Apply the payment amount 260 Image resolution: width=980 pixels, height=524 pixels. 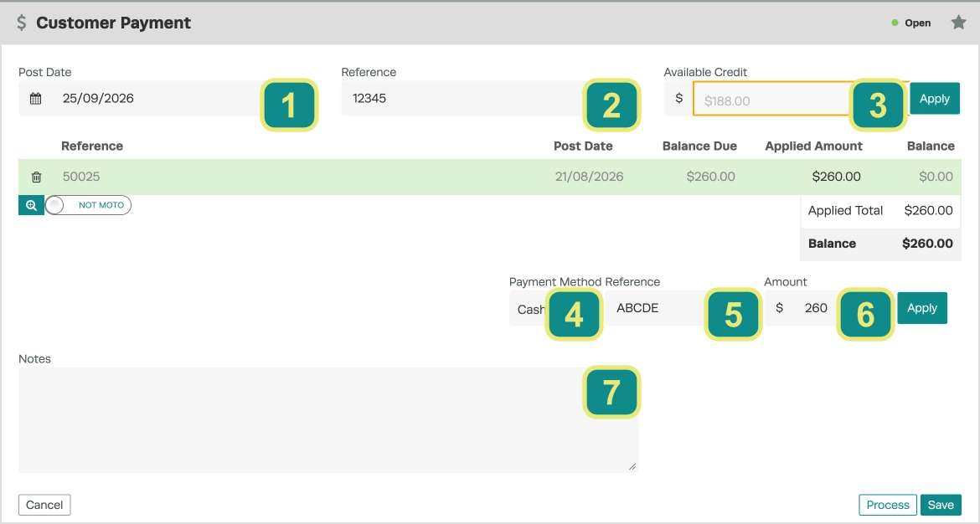(922, 308)
